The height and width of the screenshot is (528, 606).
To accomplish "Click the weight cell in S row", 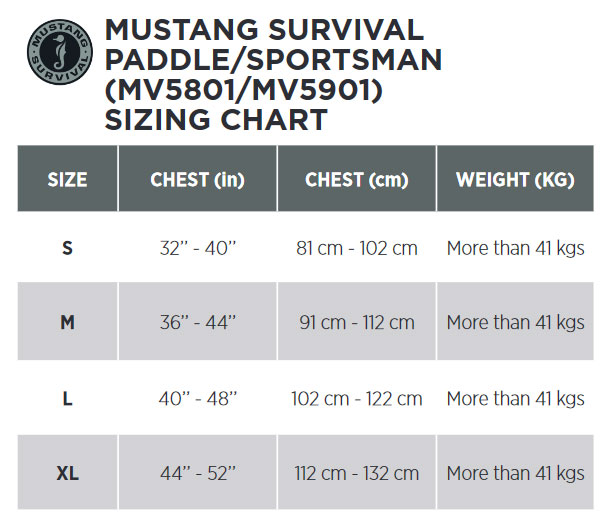I will pos(515,248).
